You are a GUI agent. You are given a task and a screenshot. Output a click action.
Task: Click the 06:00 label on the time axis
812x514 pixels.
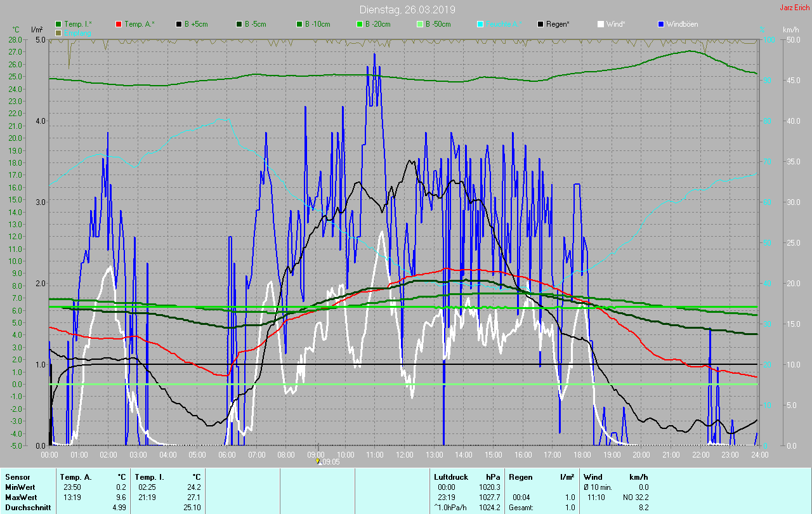[x=227, y=454]
